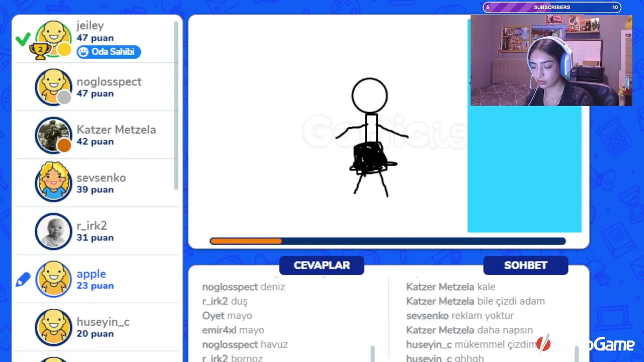Switch to the SOHBET tab
Viewport: 644px width, 362px height.
coord(526,265)
